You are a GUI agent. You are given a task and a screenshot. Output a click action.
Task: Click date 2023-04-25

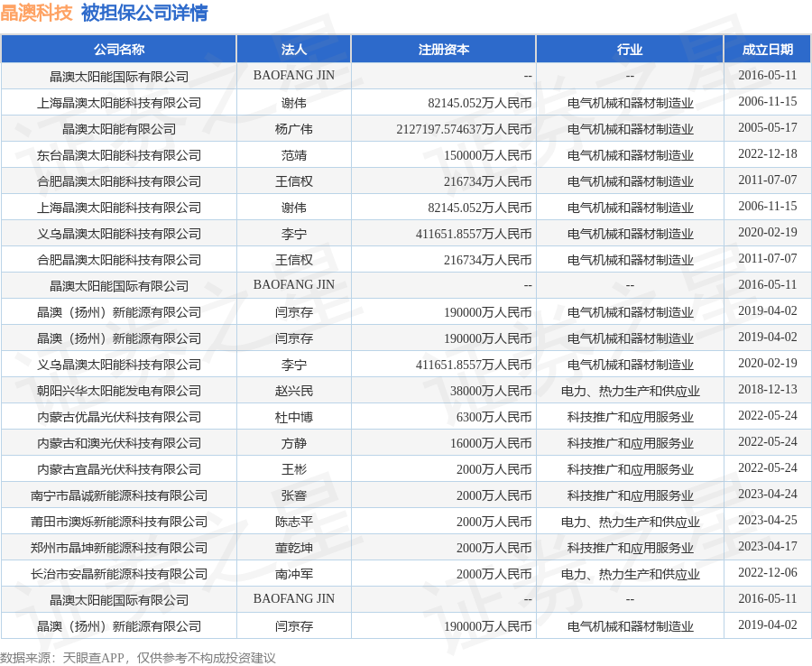pos(768,521)
